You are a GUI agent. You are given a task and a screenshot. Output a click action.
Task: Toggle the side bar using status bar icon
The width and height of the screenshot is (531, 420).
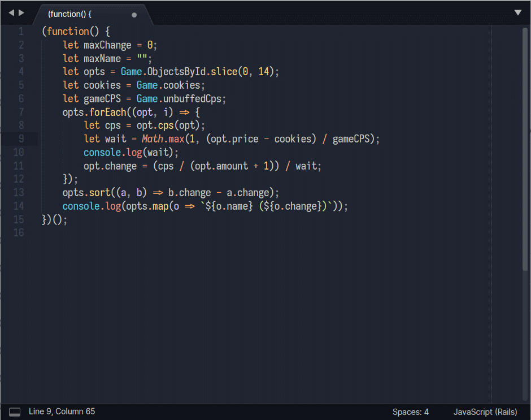point(15,412)
